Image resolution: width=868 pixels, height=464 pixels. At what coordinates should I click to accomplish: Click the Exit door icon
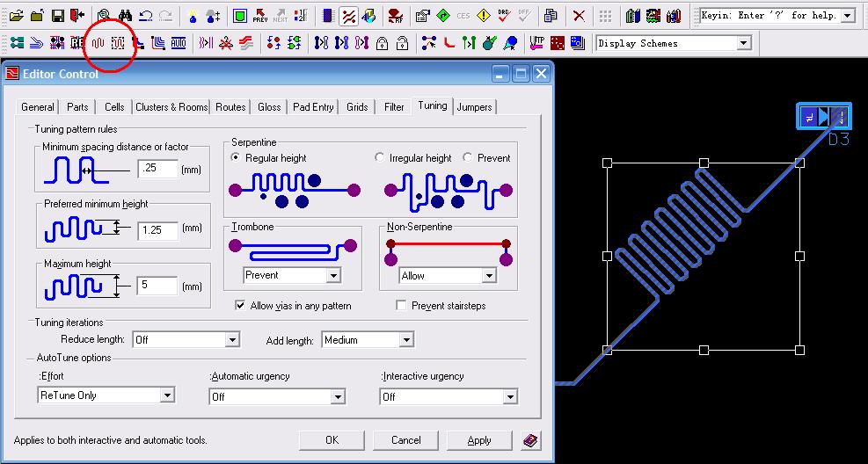pyautogui.click(x=77, y=16)
